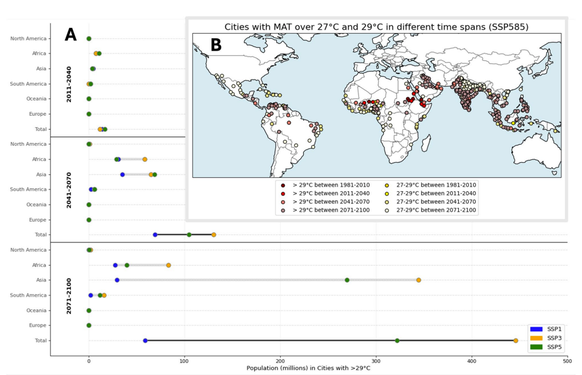Click the large panel A label
Viewport: 582px width, 375px height.
pyautogui.click(x=71, y=35)
